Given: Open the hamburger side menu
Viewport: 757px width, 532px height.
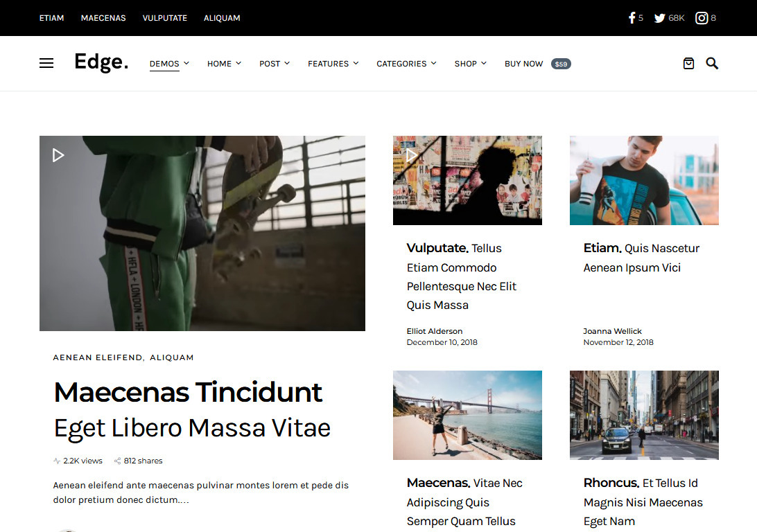Looking at the screenshot, I should coord(46,63).
